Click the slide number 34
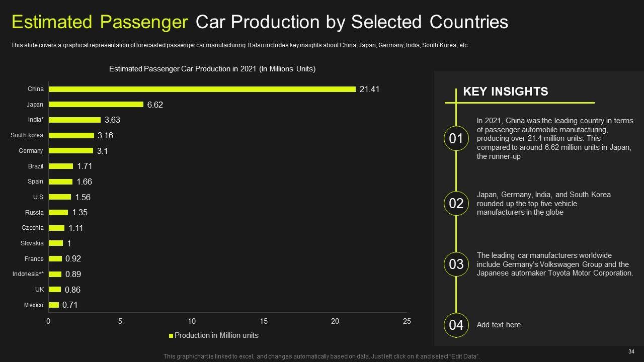The width and height of the screenshot is (644, 362). point(631,351)
